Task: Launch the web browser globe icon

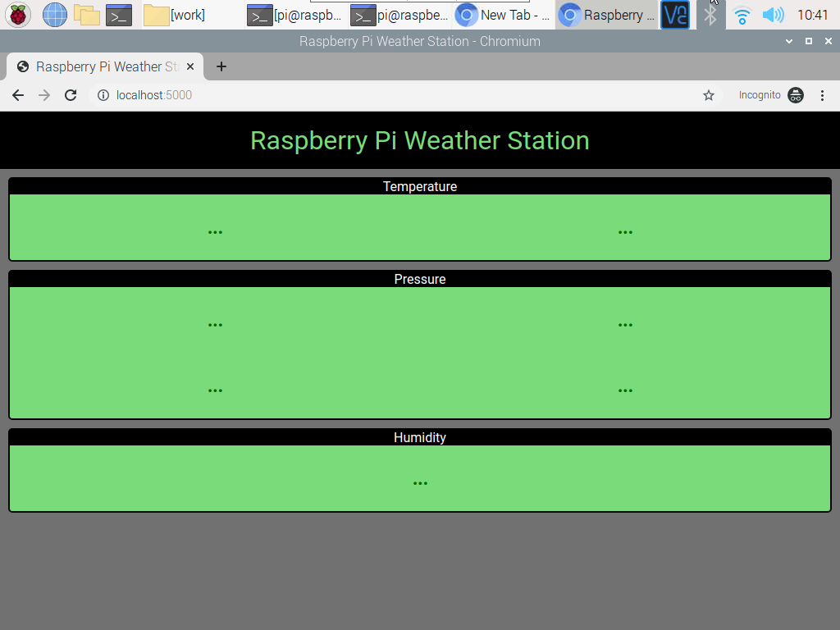Action: pyautogui.click(x=55, y=15)
